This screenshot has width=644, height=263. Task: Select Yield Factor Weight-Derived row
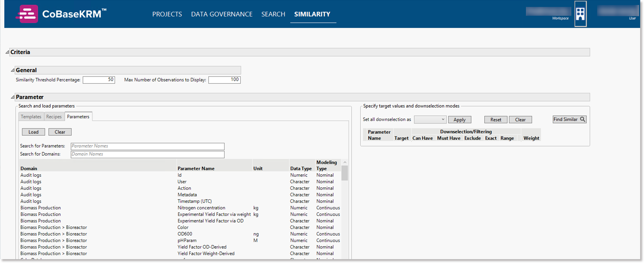click(x=180, y=253)
